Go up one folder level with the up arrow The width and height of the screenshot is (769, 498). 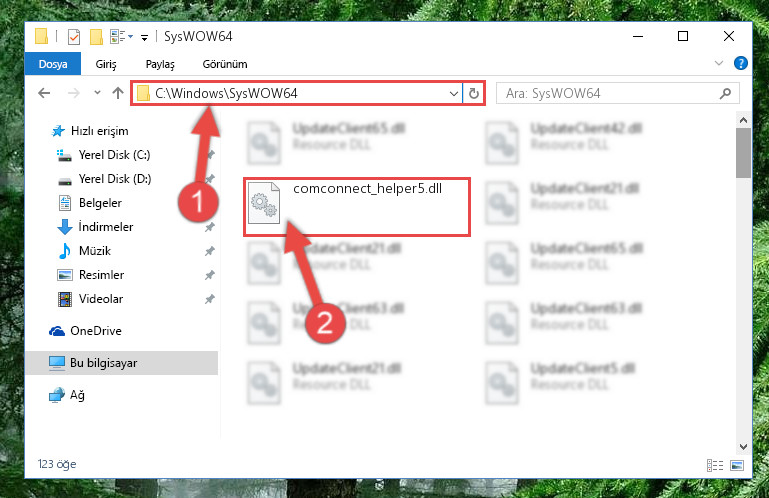point(118,93)
